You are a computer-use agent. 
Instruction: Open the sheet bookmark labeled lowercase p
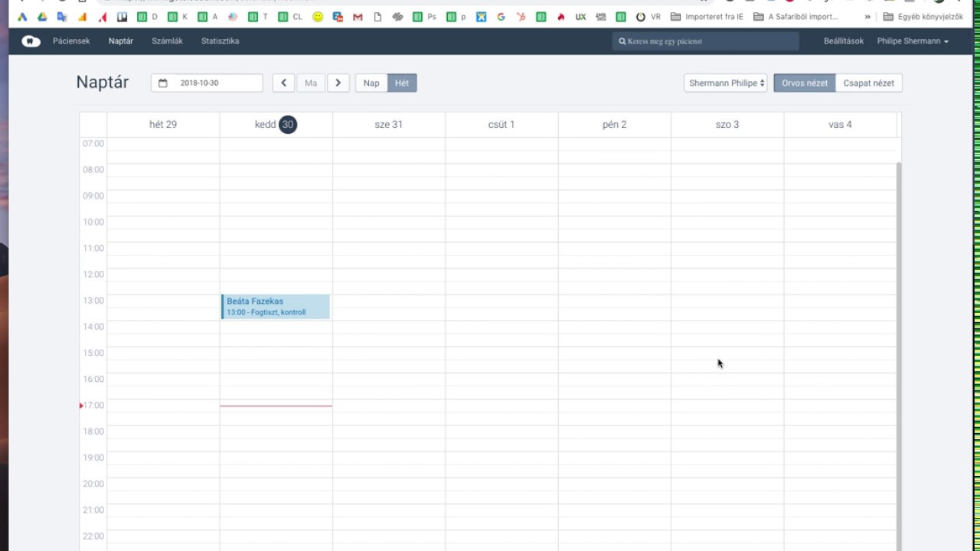pyautogui.click(x=456, y=17)
